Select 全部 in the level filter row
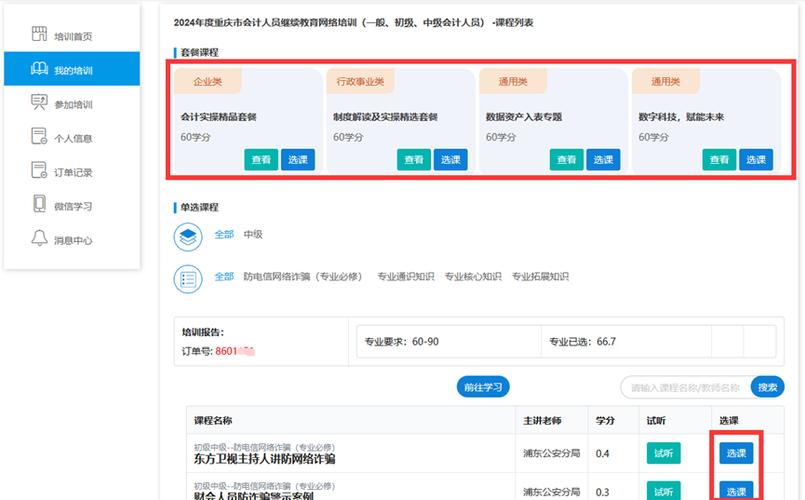 click(224, 234)
